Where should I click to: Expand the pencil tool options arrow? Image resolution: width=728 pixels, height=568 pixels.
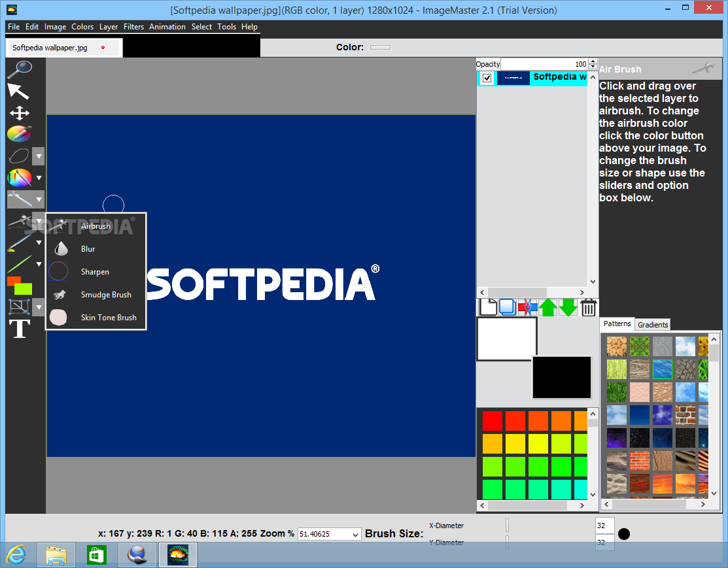tap(39, 242)
